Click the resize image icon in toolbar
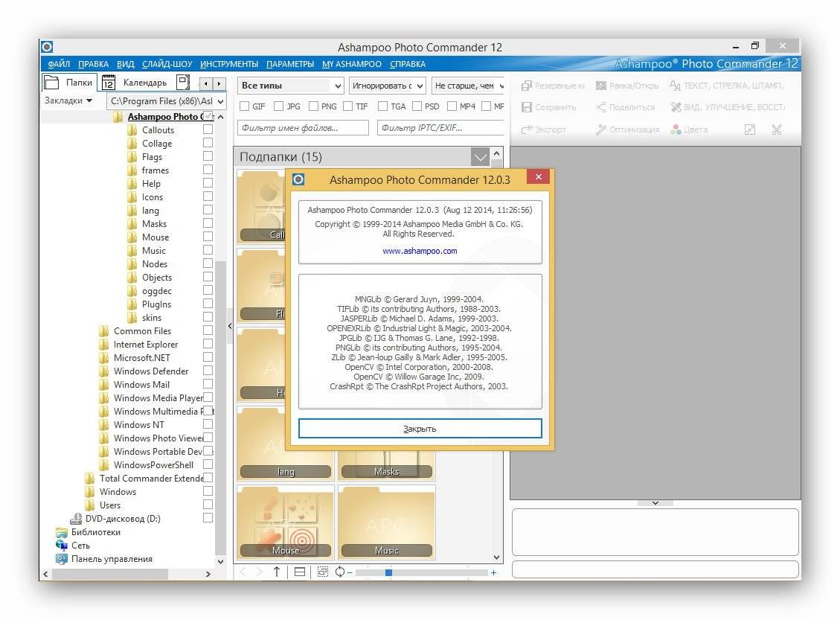The height and width of the screenshot is (620, 840). (750, 130)
